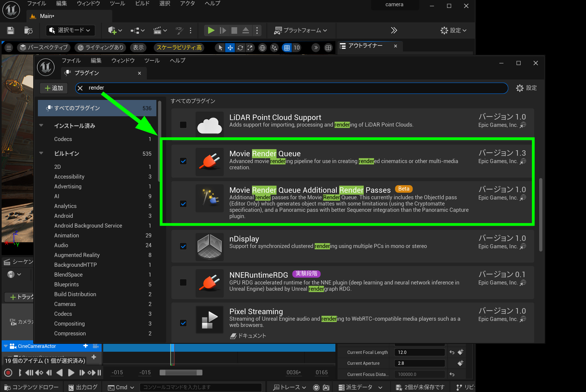Image resolution: width=586 pixels, height=392 pixels.
Task: Enable the LiDAR Point Cloud Support checkbox
Action: pyautogui.click(x=183, y=125)
